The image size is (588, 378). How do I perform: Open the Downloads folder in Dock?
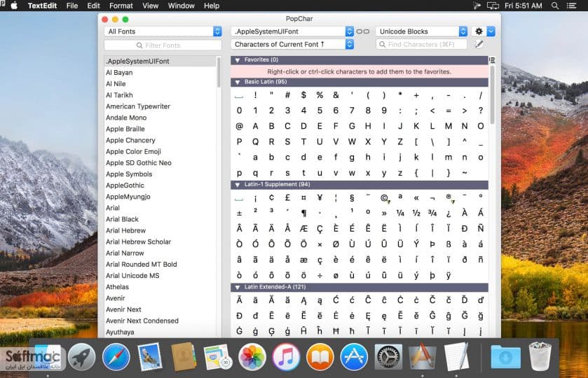(x=505, y=357)
